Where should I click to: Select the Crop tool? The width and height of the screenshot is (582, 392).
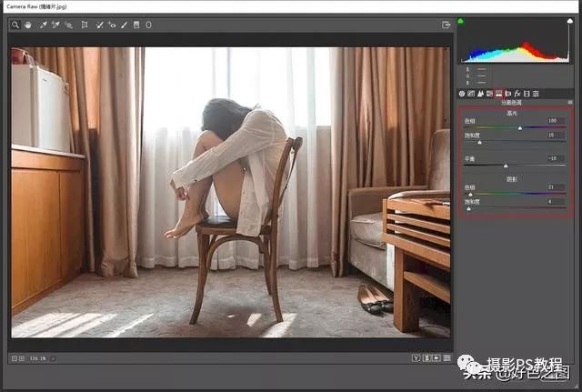[85, 25]
